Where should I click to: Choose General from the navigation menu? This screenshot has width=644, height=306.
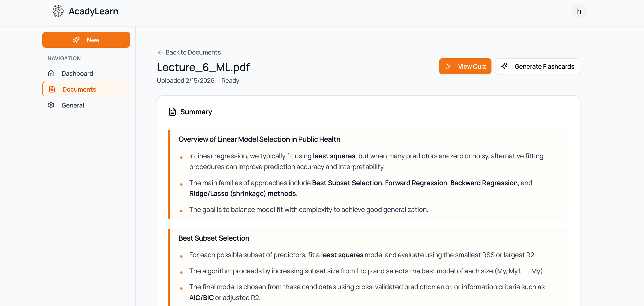tap(73, 105)
